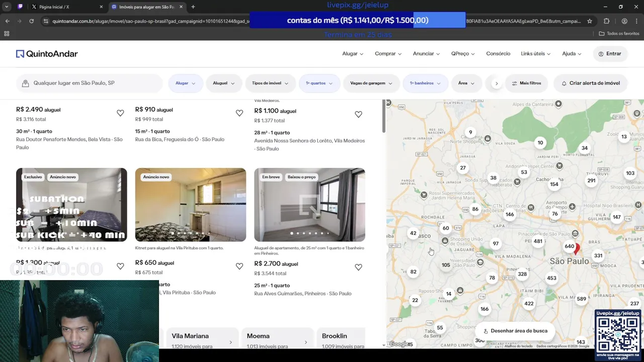Expand the Área filter dropdown

(466, 83)
